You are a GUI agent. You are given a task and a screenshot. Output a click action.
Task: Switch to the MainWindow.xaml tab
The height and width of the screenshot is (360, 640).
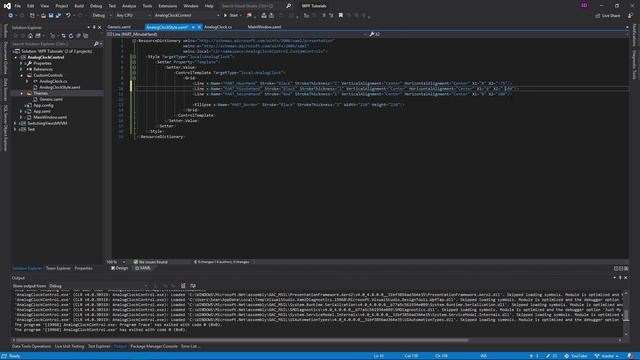tap(264, 27)
